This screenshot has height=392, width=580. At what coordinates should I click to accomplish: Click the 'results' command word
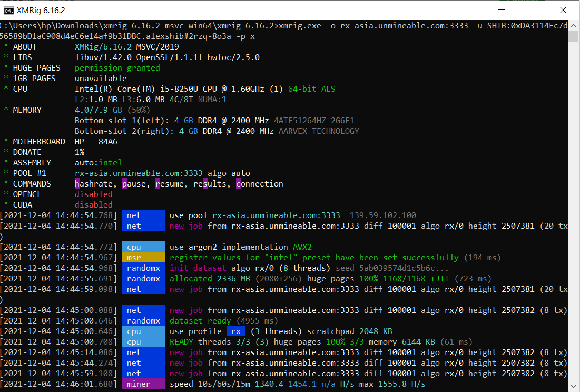pyautogui.click(x=210, y=184)
